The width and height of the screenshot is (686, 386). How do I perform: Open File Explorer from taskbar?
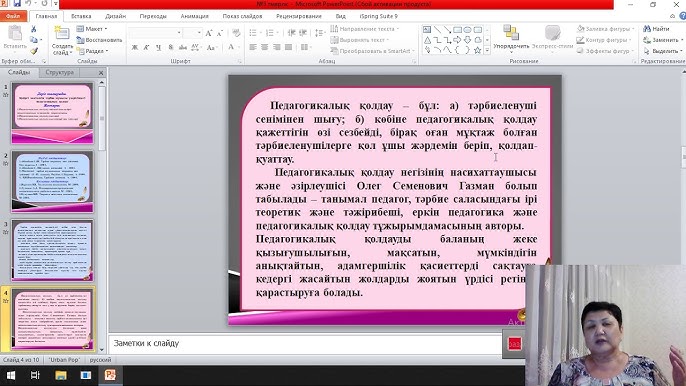pyautogui.click(x=61, y=375)
